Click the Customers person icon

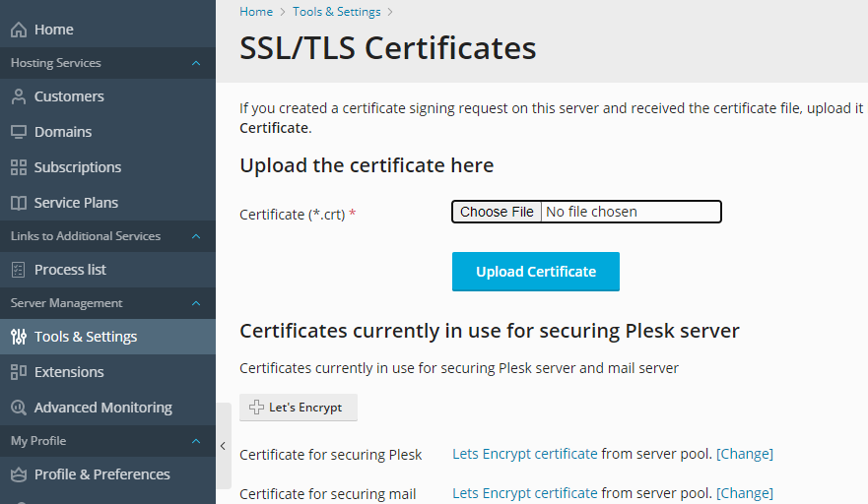coord(19,96)
